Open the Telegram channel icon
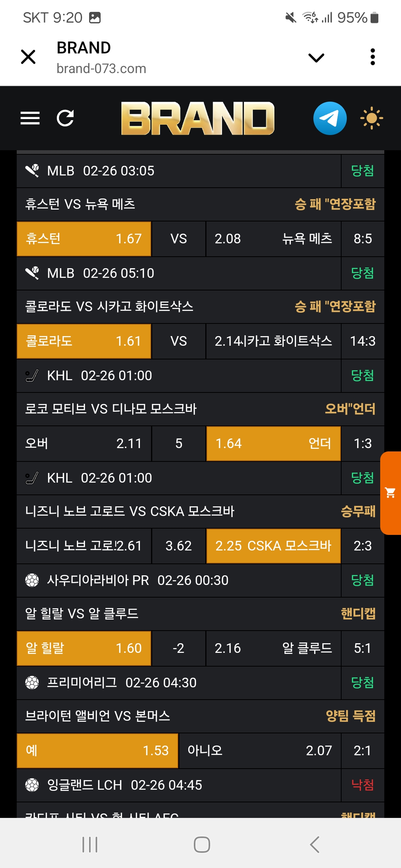Screen dimensions: 401x868 pyautogui.click(x=330, y=118)
